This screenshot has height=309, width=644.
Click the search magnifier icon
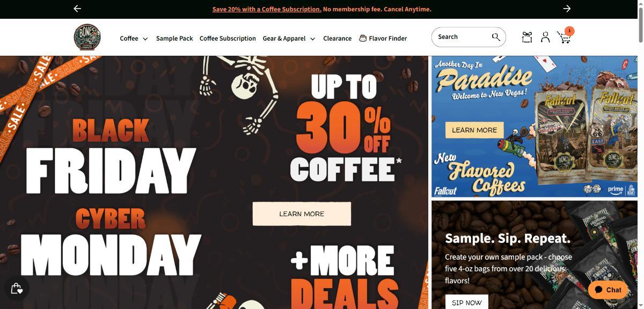[x=496, y=37]
